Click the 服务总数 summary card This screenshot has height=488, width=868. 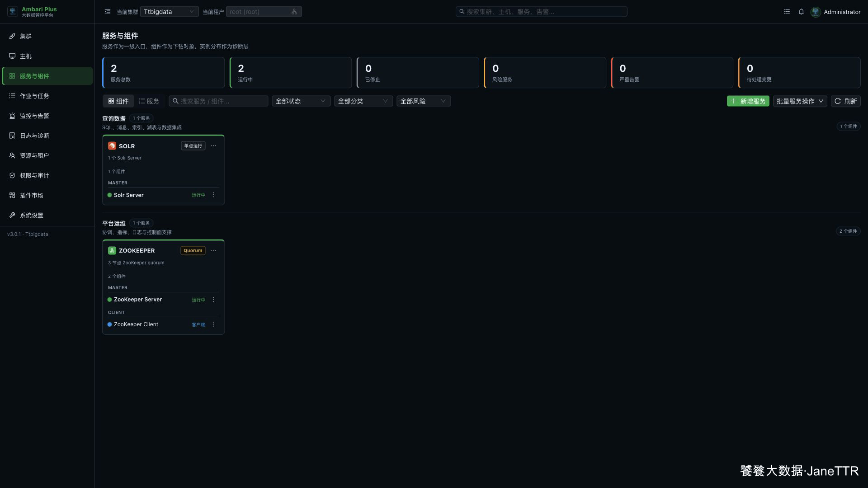click(163, 73)
